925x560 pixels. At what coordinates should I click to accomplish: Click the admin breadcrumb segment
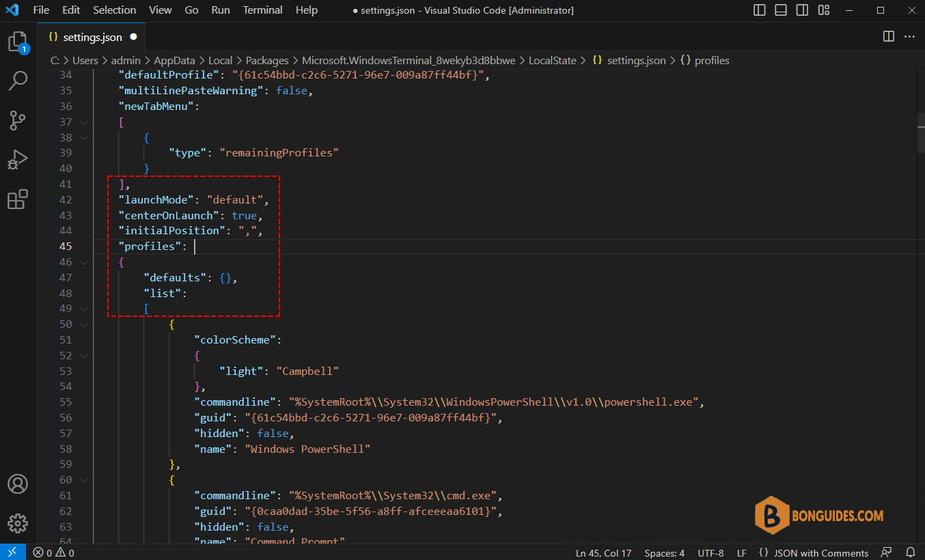pyautogui.click(x=126, y=61)
